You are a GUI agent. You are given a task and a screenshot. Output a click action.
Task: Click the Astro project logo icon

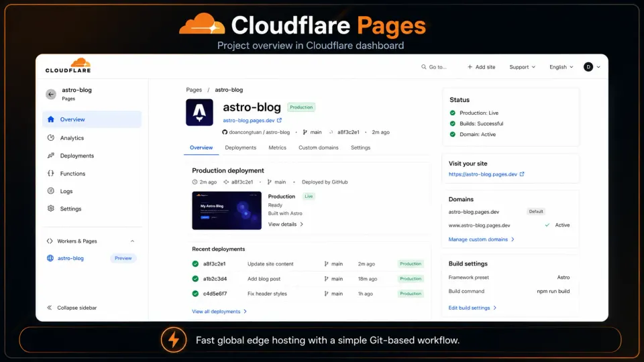(x=200, y=113)
